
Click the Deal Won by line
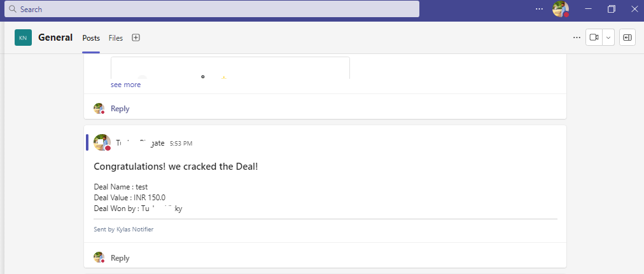[138, 209]
